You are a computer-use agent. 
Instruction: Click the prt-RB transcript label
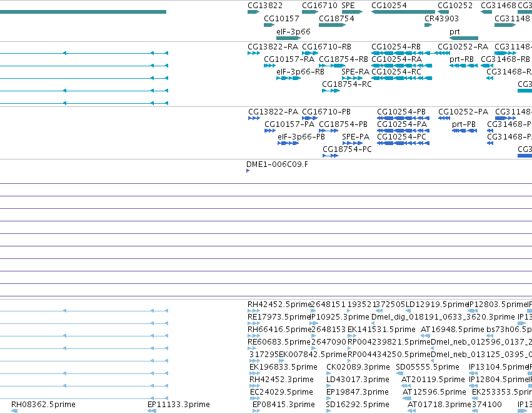point(461,59)
